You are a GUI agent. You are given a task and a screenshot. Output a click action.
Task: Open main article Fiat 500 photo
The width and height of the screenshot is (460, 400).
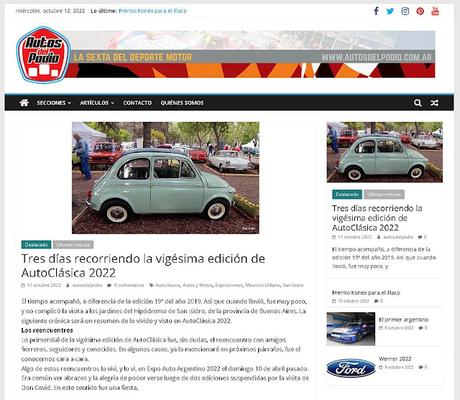[165, 178]
